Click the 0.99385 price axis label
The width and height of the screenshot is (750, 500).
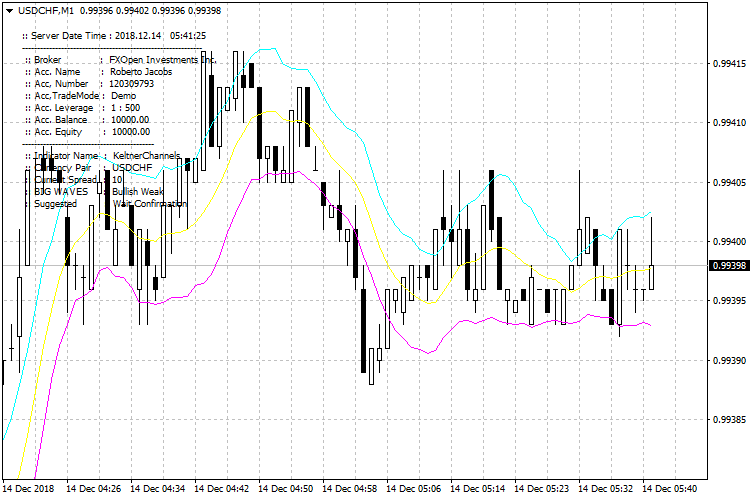pos(726,419)
